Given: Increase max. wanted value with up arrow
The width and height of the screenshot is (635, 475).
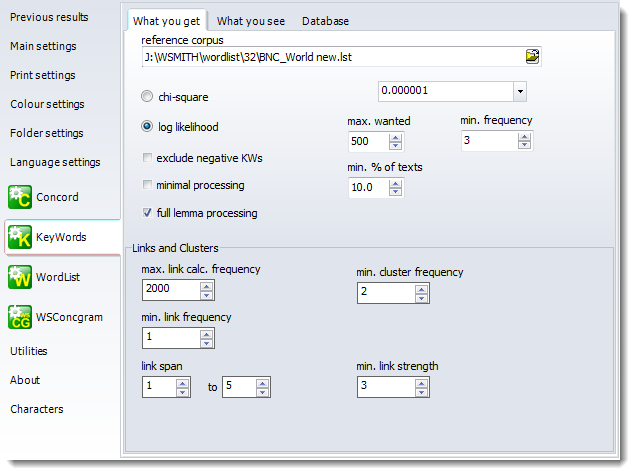Looking at the screenshot, I should [396, 135].
